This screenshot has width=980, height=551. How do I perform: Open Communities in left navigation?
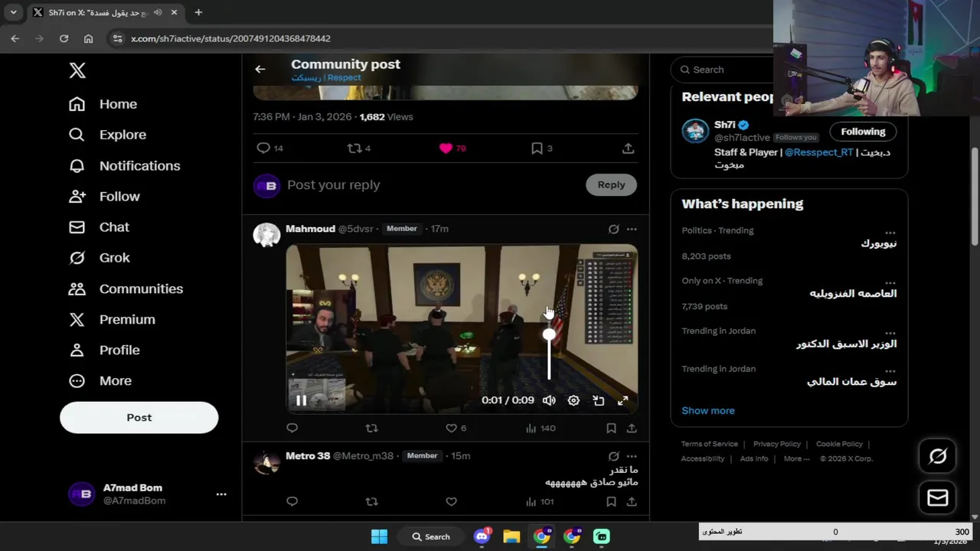tap(126, 289)
